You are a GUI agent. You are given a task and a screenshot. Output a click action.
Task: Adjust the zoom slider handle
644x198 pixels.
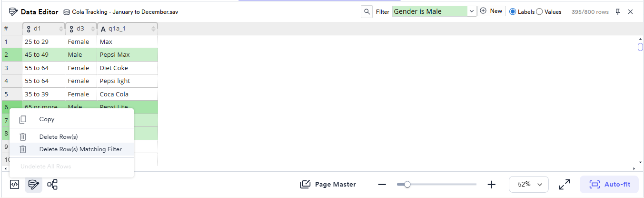pyautogui.click(x=407, y=184)
